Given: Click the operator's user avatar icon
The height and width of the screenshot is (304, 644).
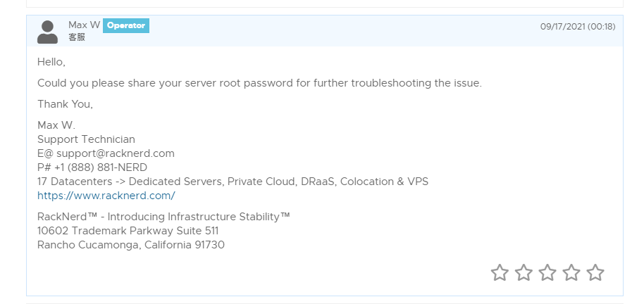Looking at the screenshot, I should [47, 32].
